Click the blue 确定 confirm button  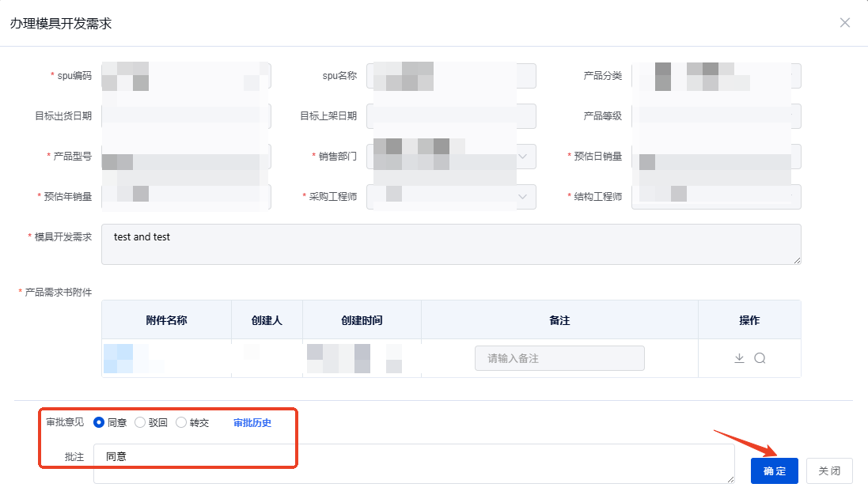pos(774,470)
